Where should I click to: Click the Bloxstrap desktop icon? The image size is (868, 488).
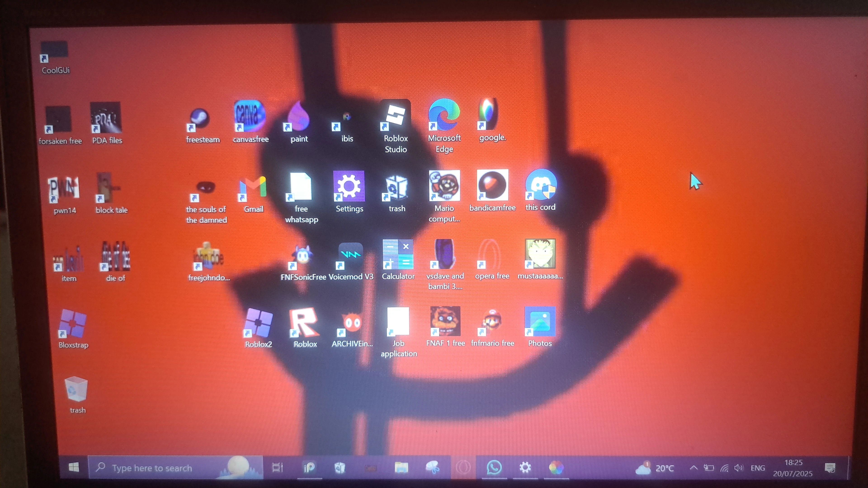click(73, 324)
